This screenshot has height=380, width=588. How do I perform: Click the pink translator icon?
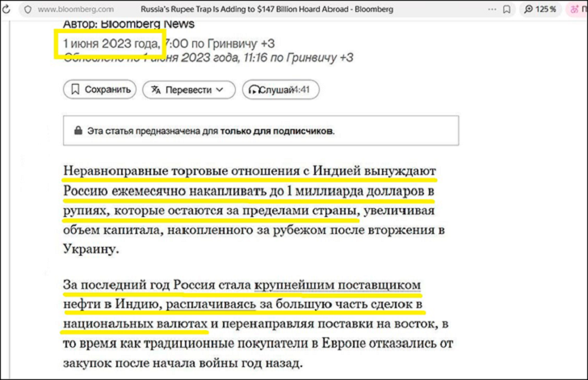574,10
